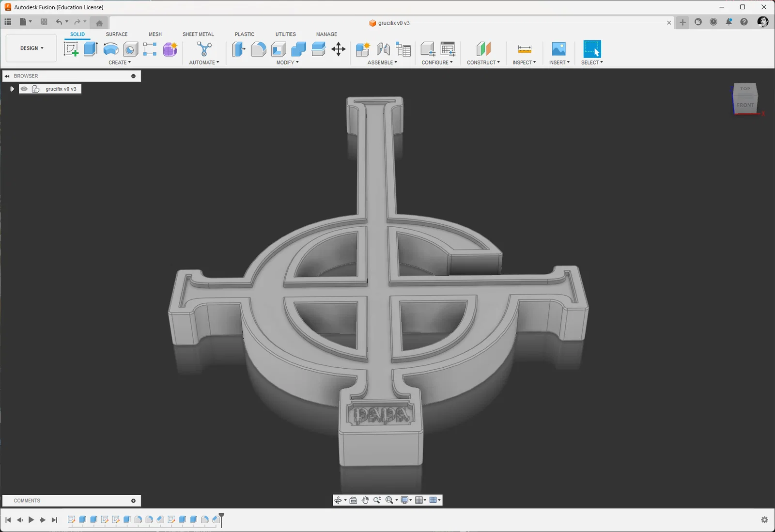This screenshot has height=532, width=775.
Task: Hide the grucifix v0 v3 component
Action: coord(24,89)
